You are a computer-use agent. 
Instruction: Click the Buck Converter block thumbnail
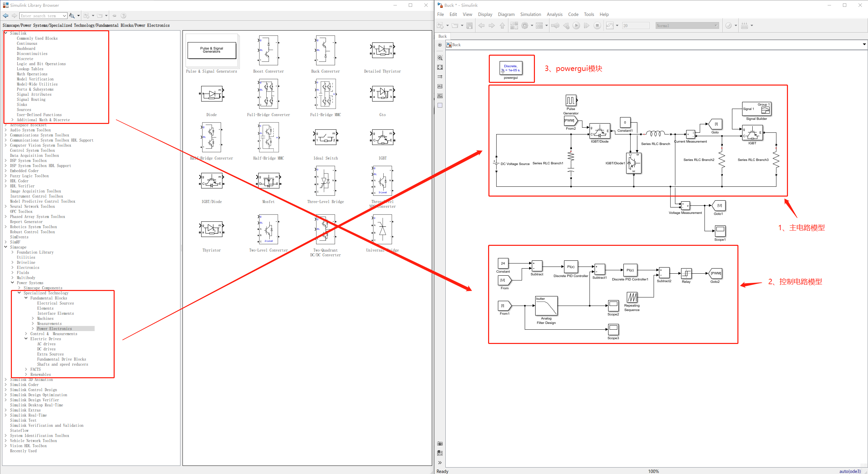coord(325,51)
